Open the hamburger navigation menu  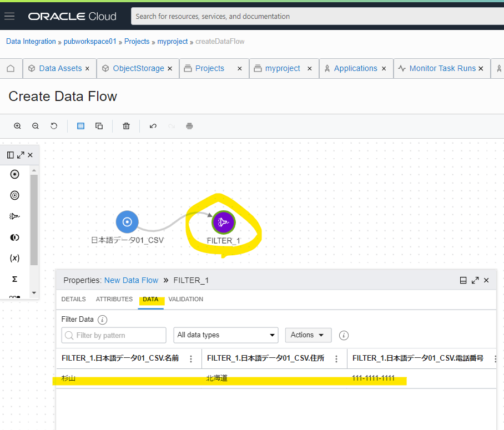click(x=9, y=16)
